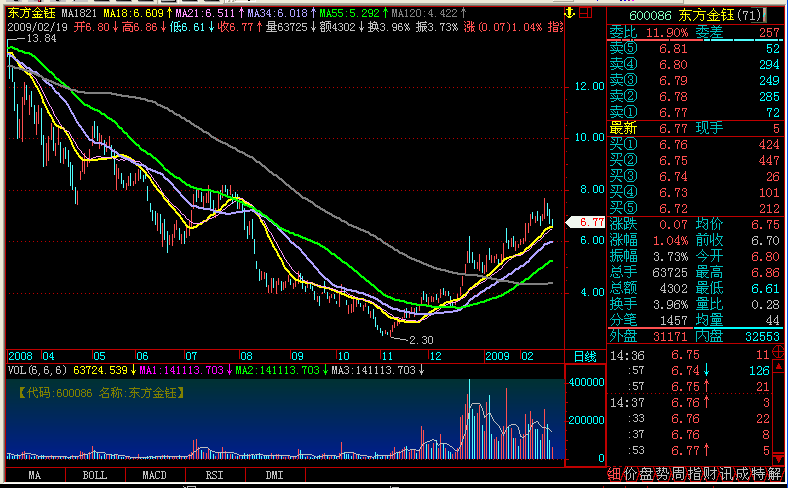This screenshot has width=788, height=488.
Task: Click the 2009 year marker on time axis
Action: 497,356
